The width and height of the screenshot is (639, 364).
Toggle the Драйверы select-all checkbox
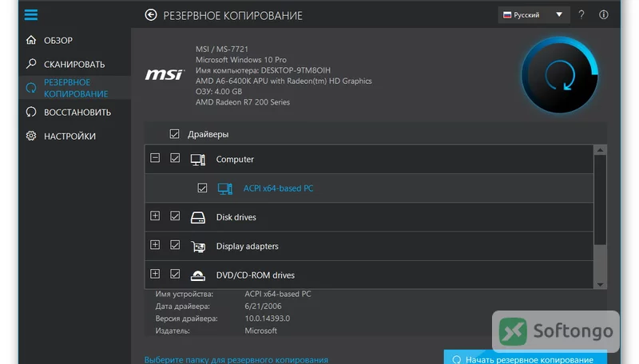pos(174,134)
